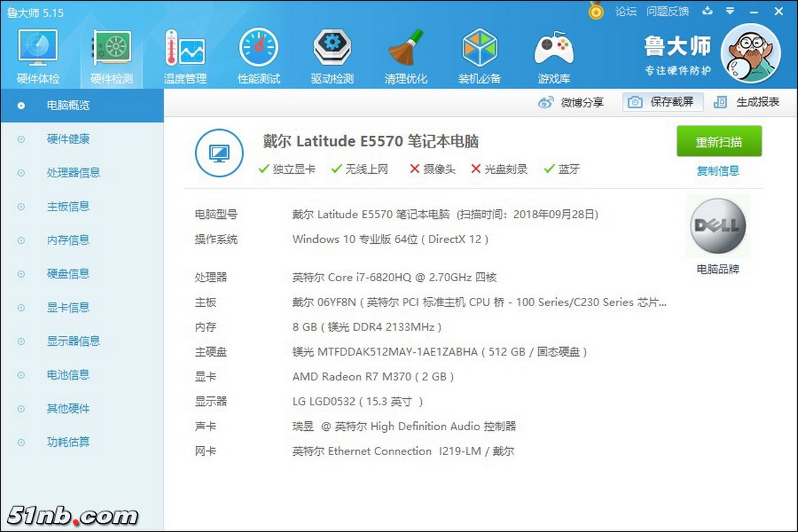Go to 功耗估算 in the sidebar
This screenshot has width=798, height=532.
point(68,442)
